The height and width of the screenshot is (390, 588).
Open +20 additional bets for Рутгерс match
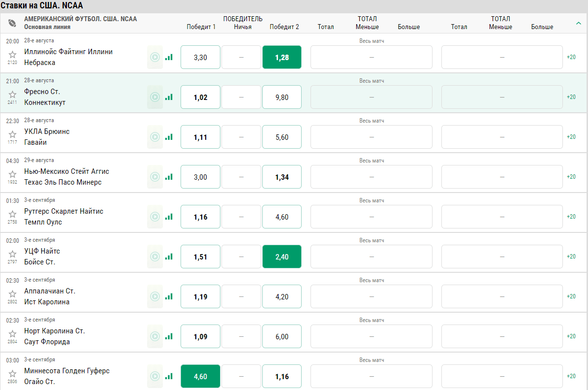click(571, 217)
